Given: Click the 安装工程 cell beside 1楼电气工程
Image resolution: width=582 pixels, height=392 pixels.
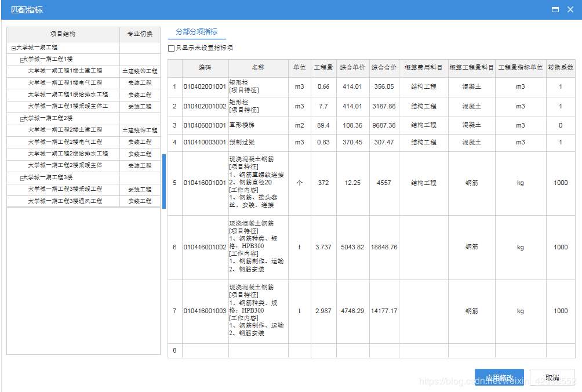Looking at the screenshot, I should point(140,82).
